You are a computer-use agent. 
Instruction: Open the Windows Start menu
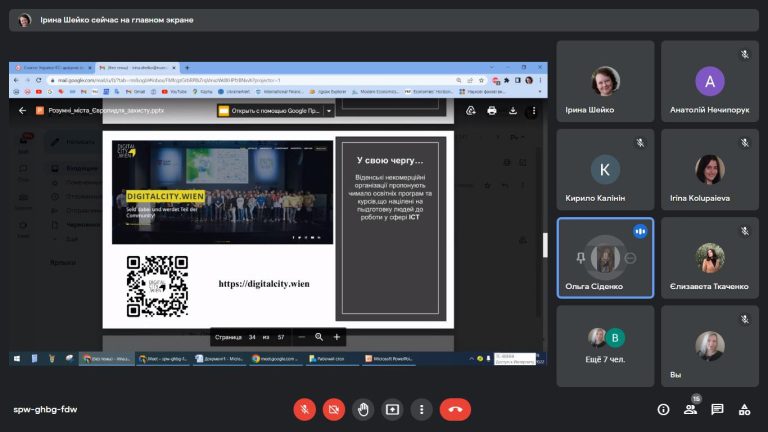(x=17, y=359)
